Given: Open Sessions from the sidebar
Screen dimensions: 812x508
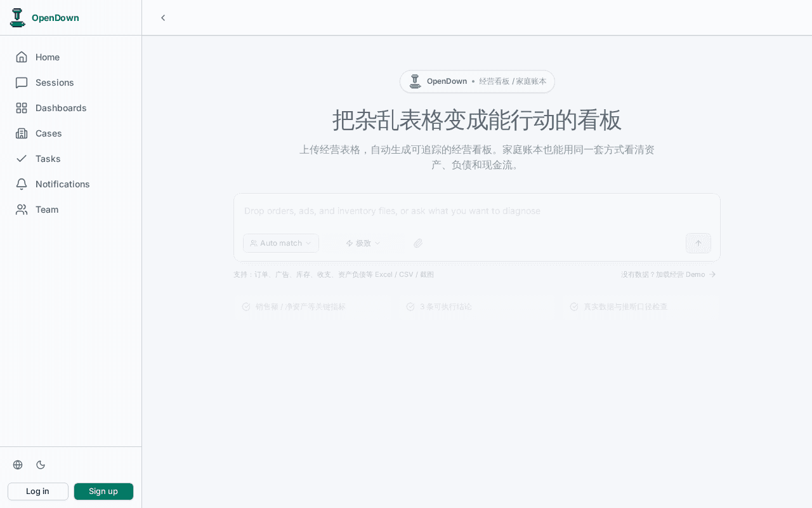Looking at the screenshot, I should coord(70,83).
